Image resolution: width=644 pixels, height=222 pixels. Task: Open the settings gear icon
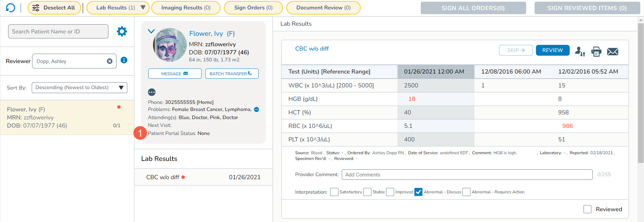coord(122,31)
